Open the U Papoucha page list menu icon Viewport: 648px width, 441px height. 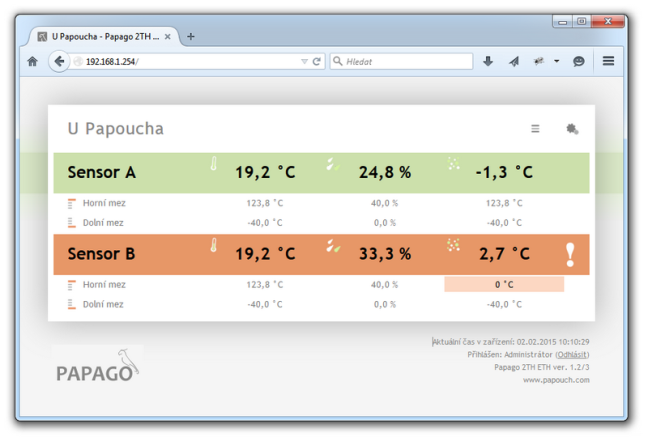click(535, 129)
